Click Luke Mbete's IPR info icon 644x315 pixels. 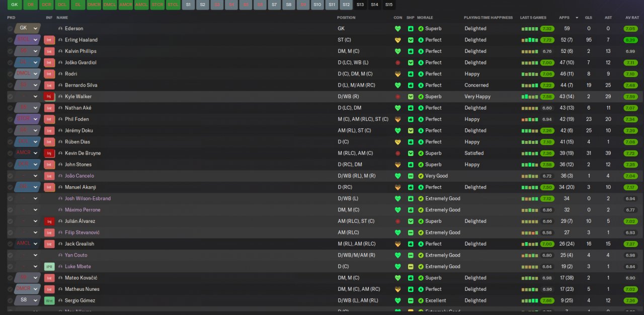click(x=49, y=267)
